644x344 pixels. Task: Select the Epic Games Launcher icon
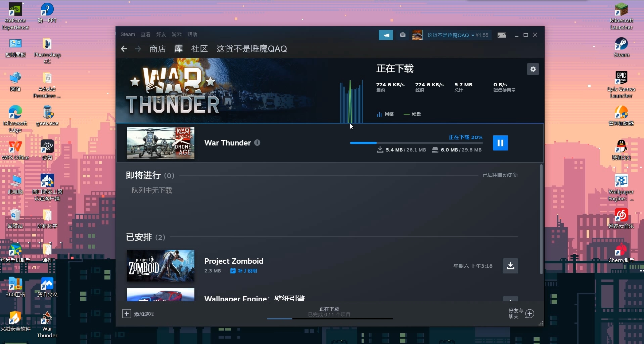click(x=621, y=85)
